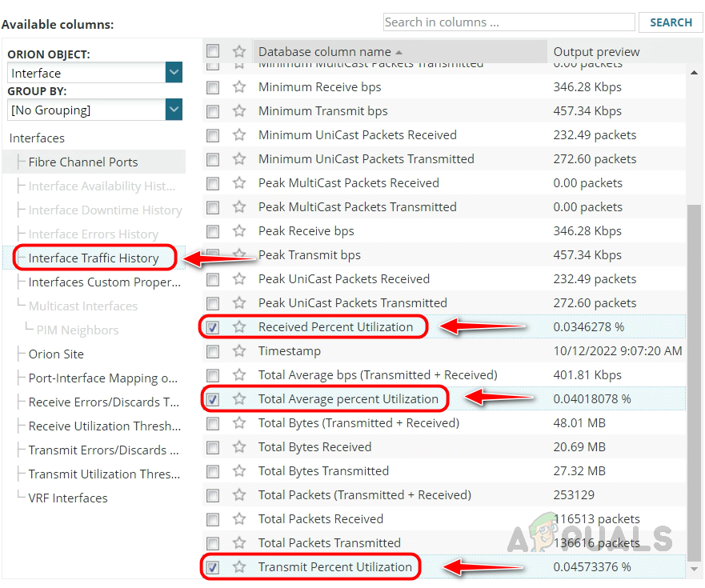Image resolution: width=705 pixels, height=588 pixels.
Task: Star Peak UniCast Packets Transmitted
Action: (239, 302)
